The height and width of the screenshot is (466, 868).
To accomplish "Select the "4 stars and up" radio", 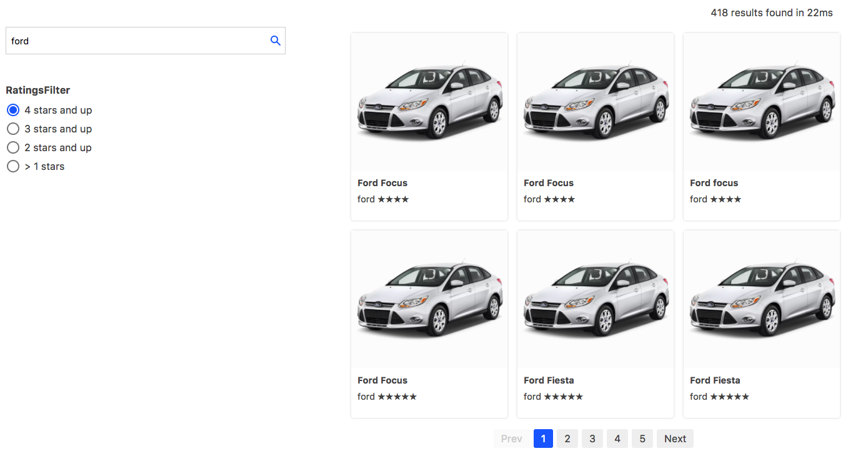I will [13, 110].
